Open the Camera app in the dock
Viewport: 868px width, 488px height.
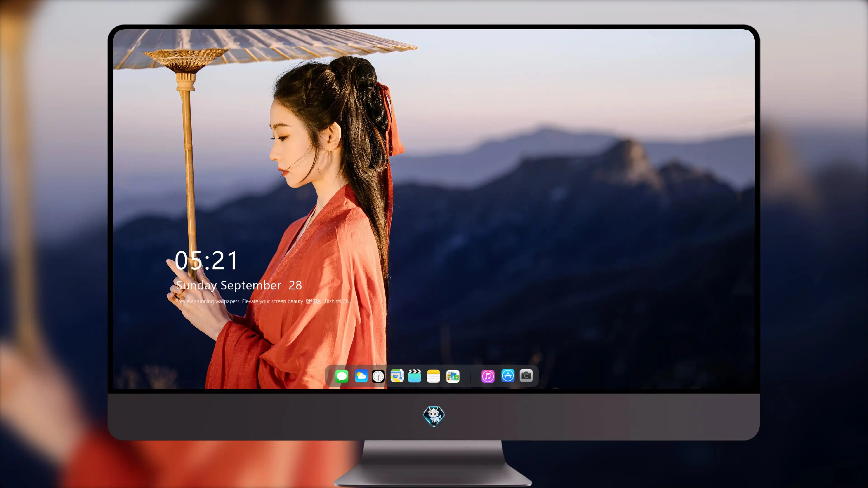click(x=526, y=375)
